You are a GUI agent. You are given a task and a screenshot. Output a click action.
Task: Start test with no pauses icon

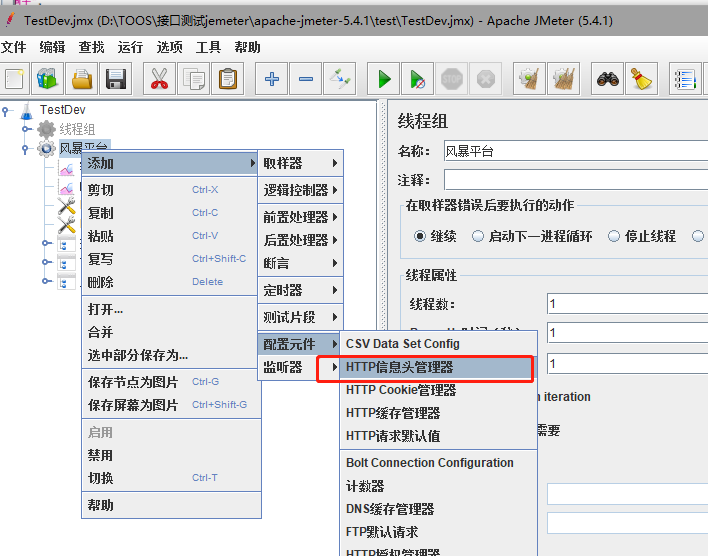(x=417, y=79)
